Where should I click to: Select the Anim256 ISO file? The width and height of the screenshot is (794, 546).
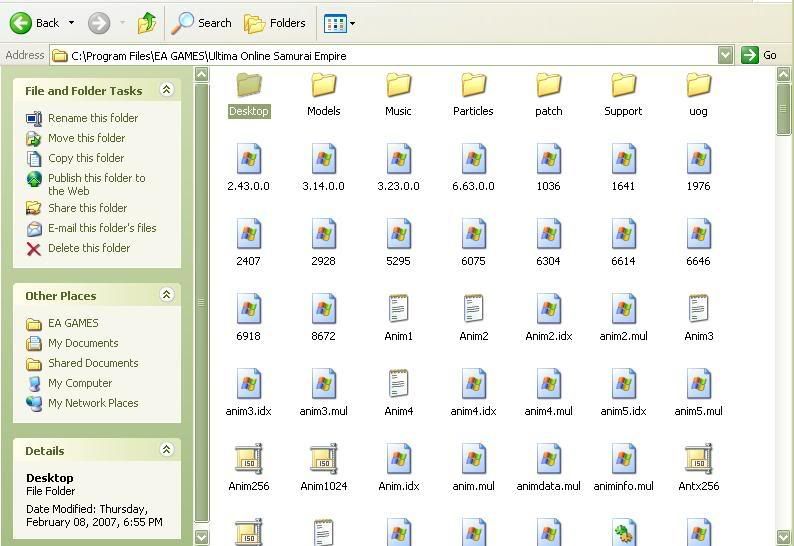pyautogui.click(x=249, y=468)
